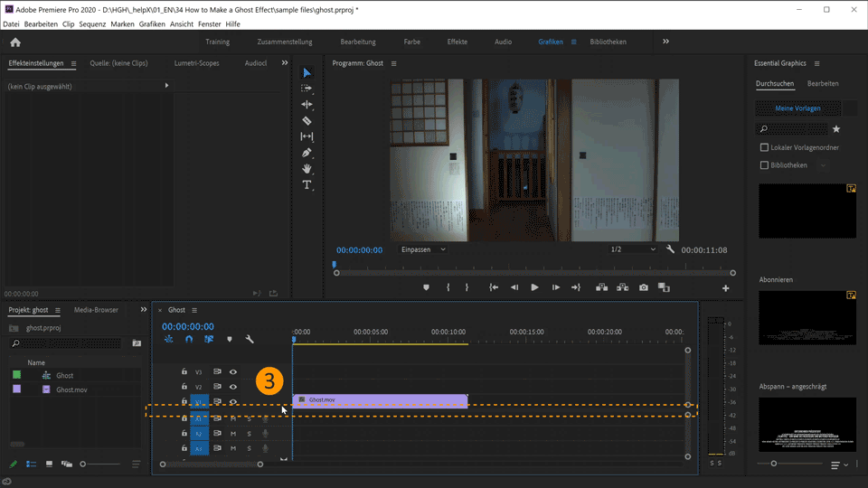Enable Bibliotheken checkbox
This screenshot has height=488, width=868.
point(764,165)
